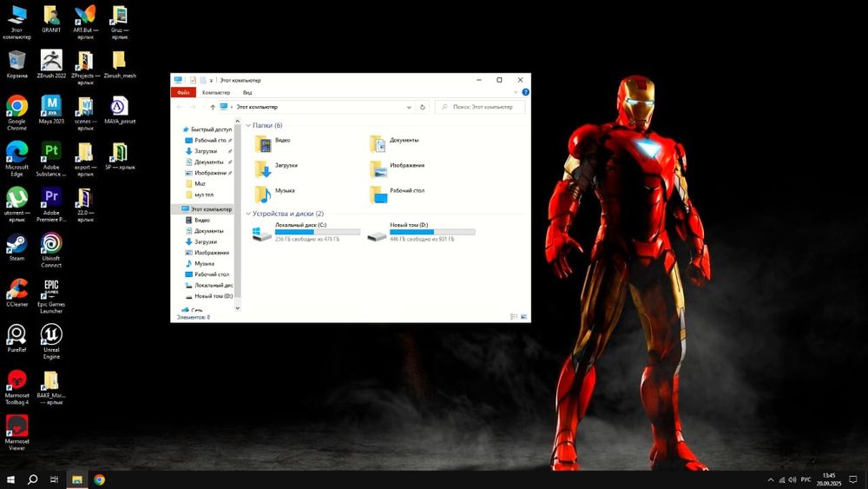Open the Windows Start button
The width and height of the screenshot is (868, 489).
10,479
